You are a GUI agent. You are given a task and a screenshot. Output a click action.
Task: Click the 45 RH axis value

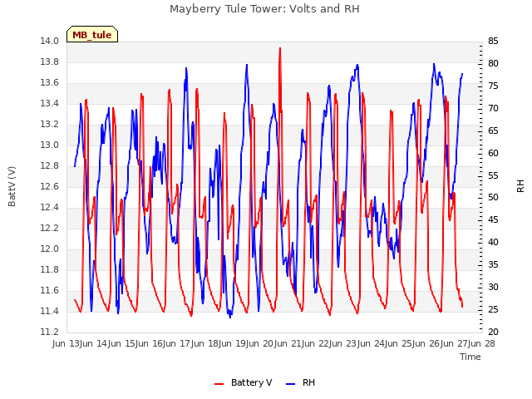pos(493,219)
